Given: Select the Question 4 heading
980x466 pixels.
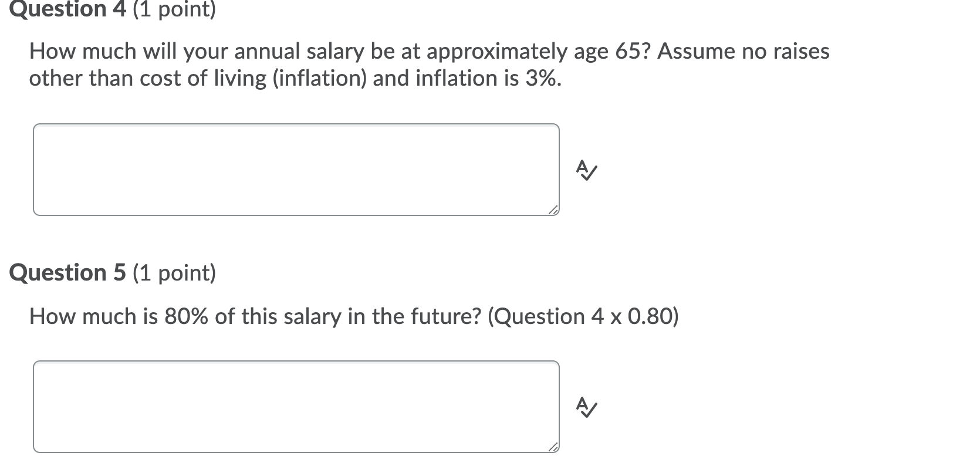Looking at the screenshot, I should [67, 9].
